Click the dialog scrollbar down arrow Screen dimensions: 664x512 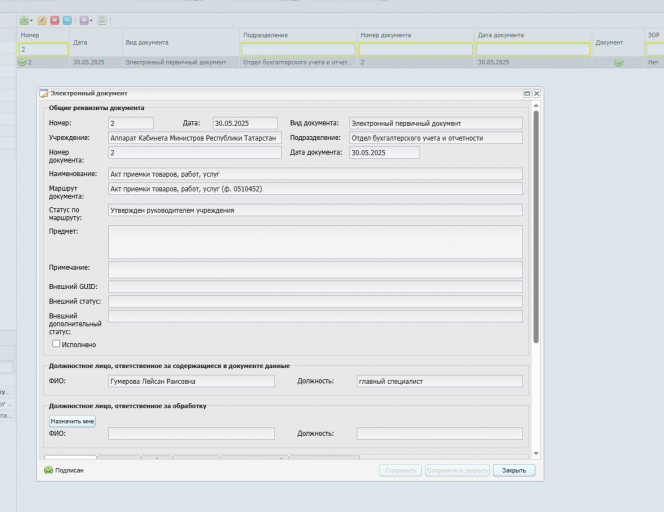(536, 454)
